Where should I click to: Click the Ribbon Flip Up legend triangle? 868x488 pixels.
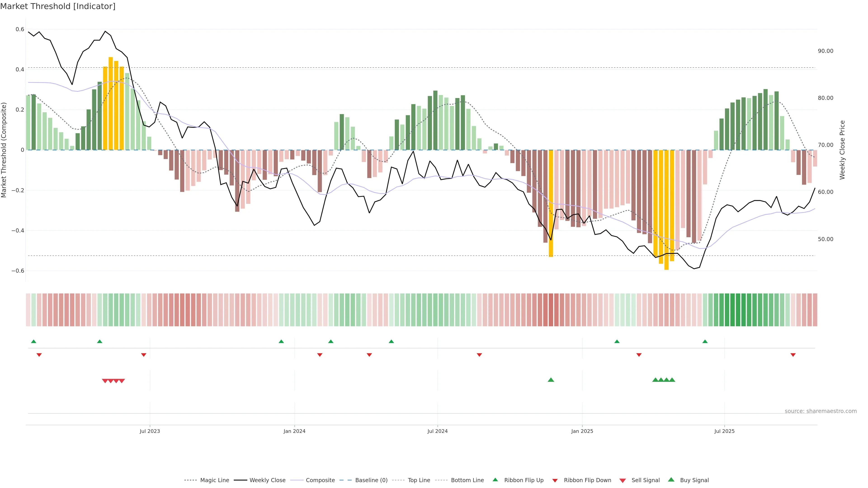(495, 480)
